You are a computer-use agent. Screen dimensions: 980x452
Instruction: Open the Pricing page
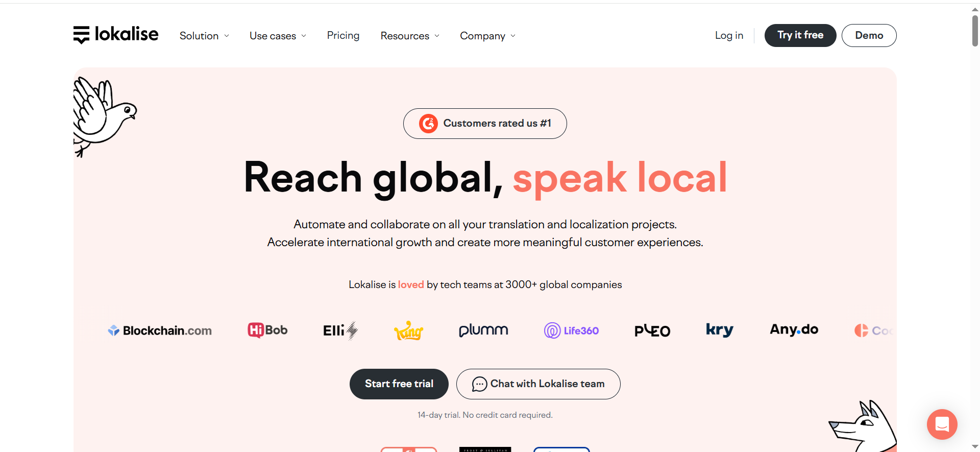(x=343, y=35)
